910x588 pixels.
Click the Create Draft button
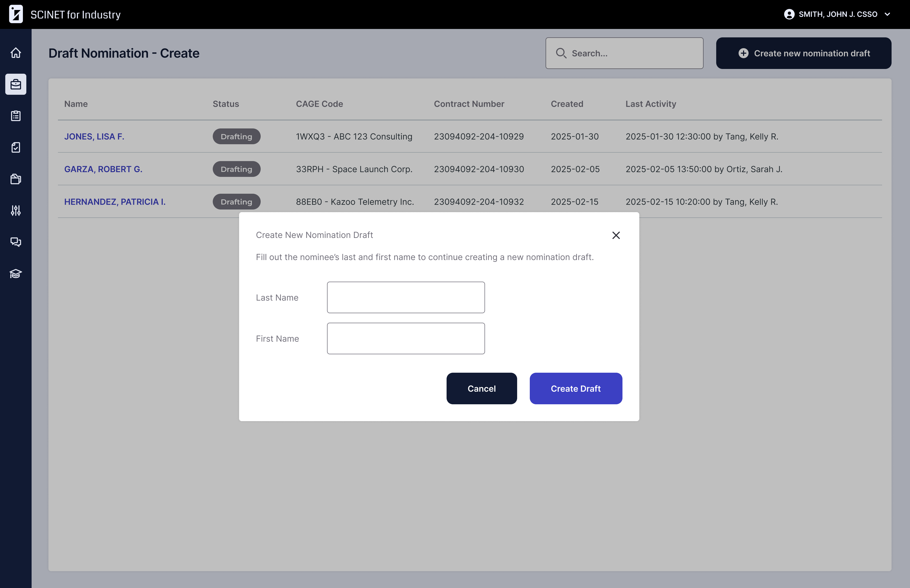coord(576,388)
